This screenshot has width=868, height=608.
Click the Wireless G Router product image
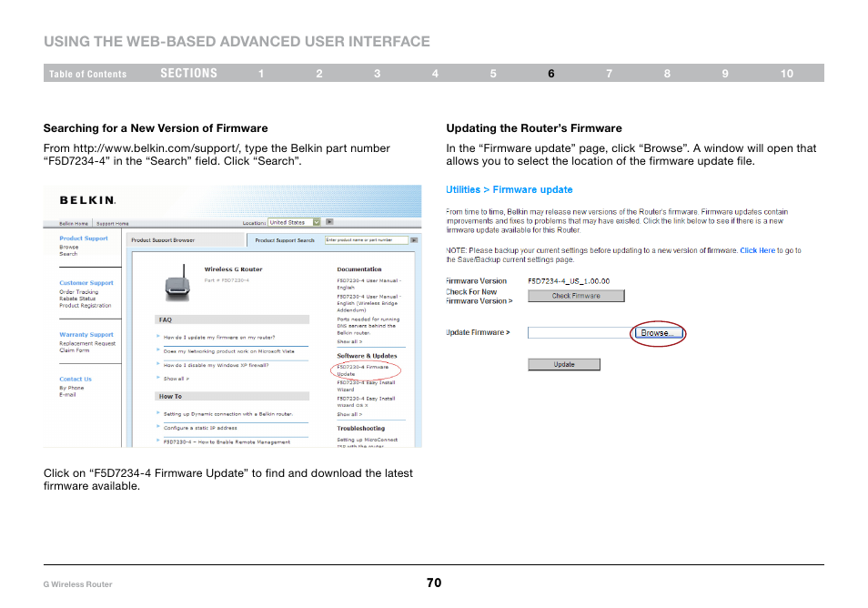click(x=177, y=283)
